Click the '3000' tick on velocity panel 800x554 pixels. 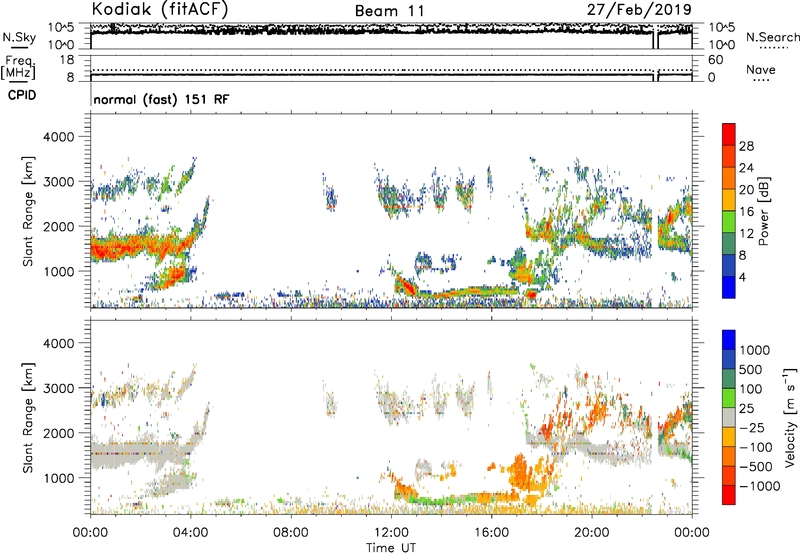pyautogui.click(x=59, y=389)
